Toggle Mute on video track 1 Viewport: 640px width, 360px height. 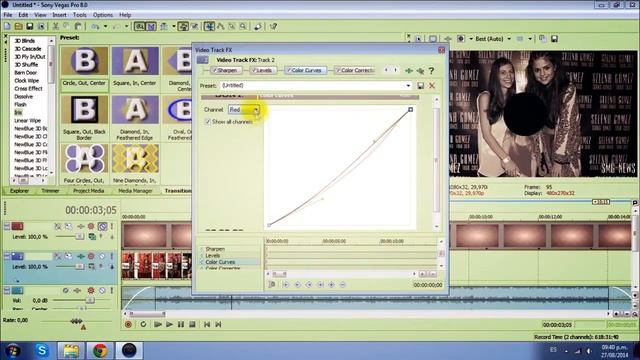[102, 226]
